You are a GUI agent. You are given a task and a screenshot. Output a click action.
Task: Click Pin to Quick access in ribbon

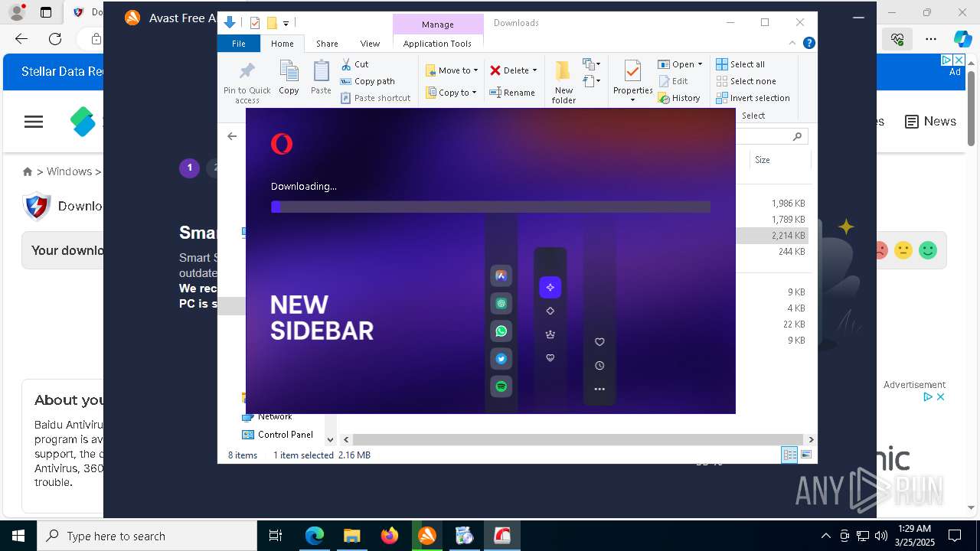click(x=247, y=83)
